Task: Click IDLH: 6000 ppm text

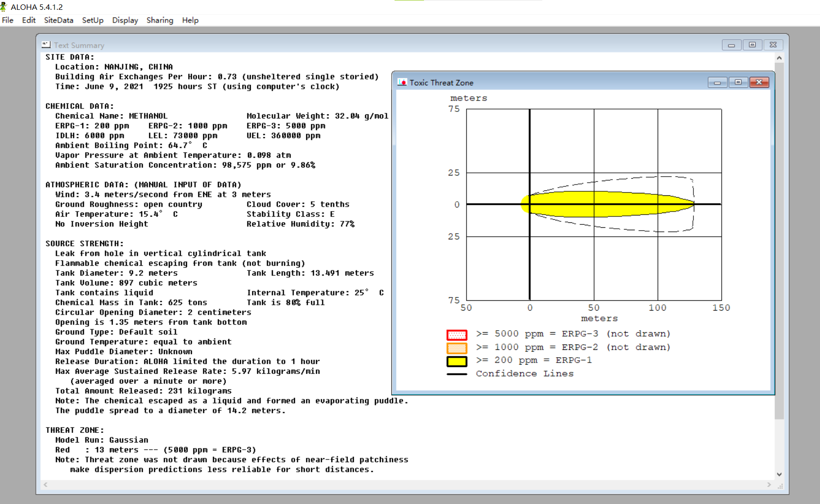Action: (89, 135)
